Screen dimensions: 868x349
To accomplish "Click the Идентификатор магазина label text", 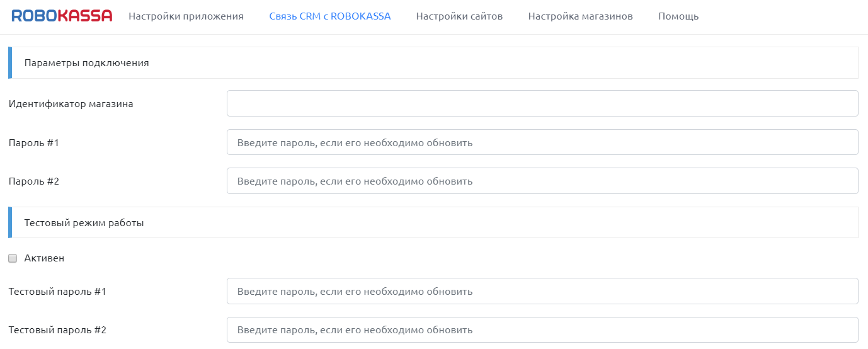I will pyautogui.click(x=71, y=104).
